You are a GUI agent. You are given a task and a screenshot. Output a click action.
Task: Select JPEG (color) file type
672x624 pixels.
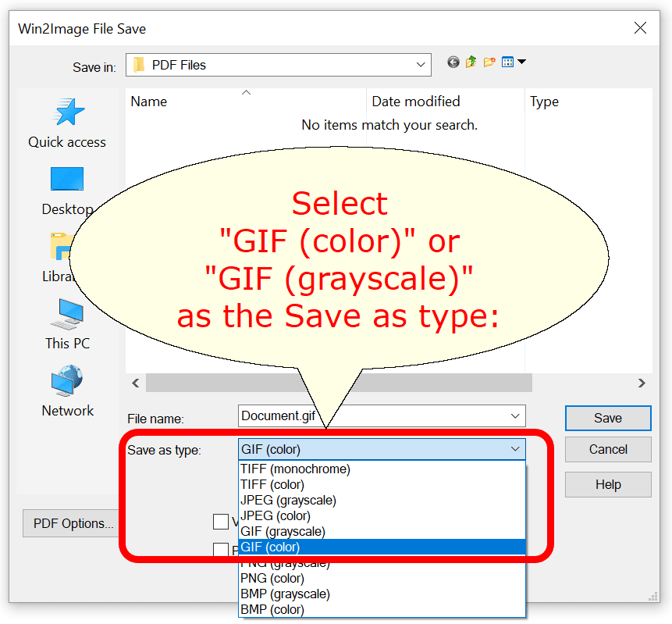point(276,515)
